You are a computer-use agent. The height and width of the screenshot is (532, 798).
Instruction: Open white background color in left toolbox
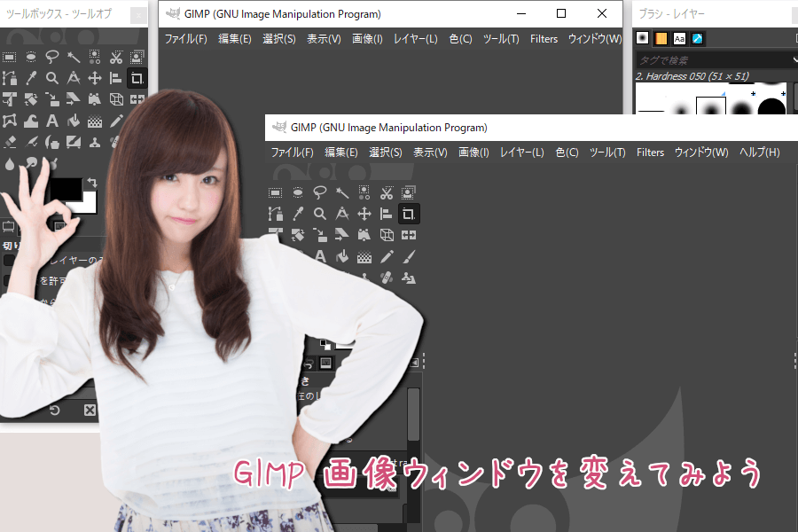[x=89, y=204]
